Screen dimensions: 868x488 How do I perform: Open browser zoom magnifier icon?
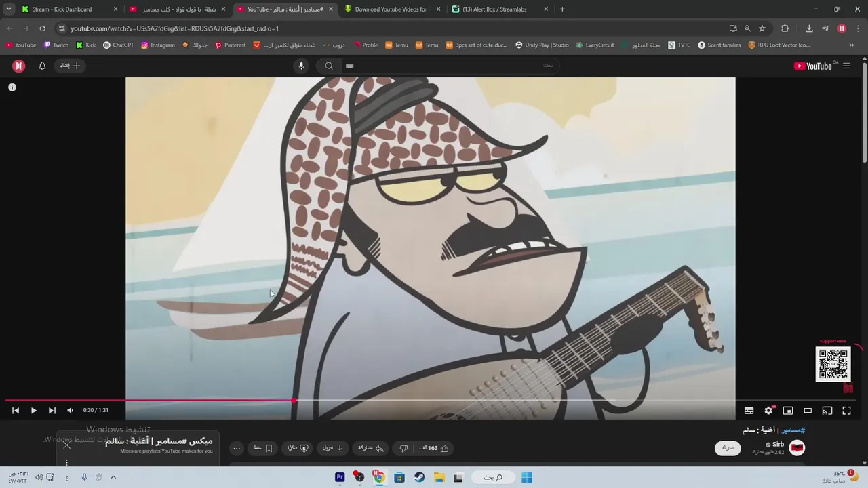(747, 28)
